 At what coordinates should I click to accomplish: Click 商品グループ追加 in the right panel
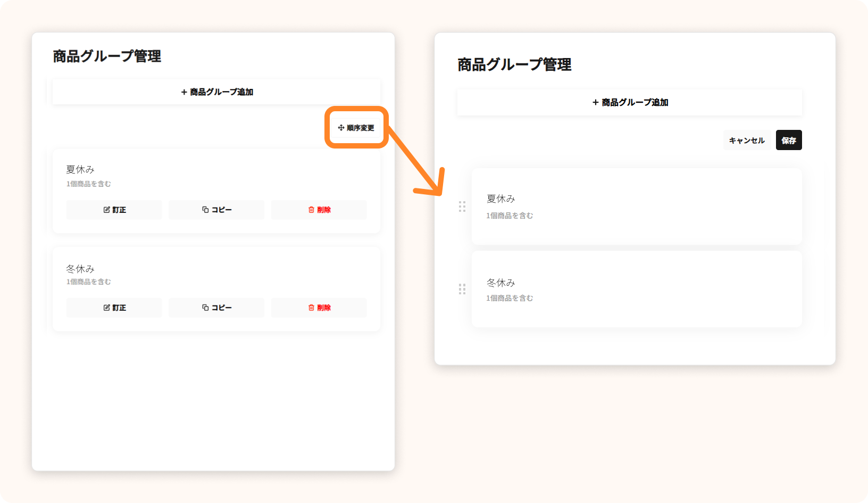[x=630, y=102]
